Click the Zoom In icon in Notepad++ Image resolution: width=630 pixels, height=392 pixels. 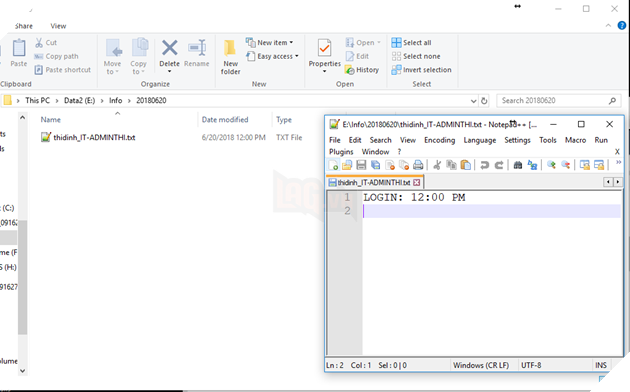pos(551,165)
